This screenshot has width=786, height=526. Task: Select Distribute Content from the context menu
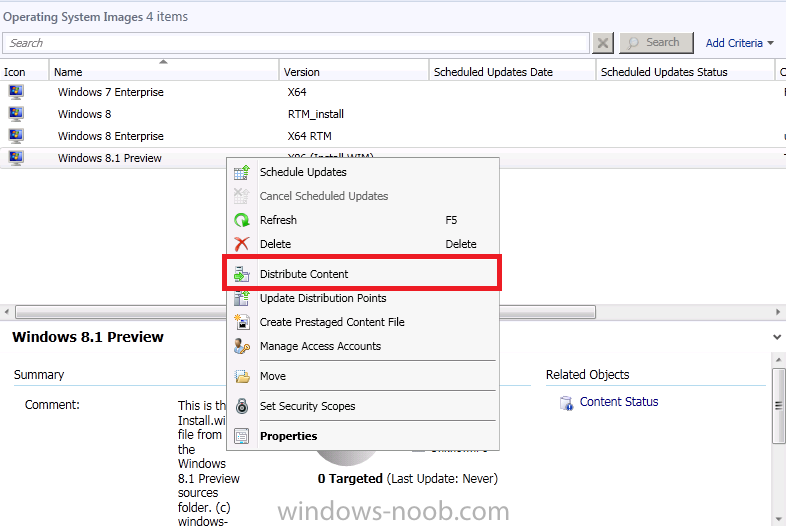(x=304, y=274)
